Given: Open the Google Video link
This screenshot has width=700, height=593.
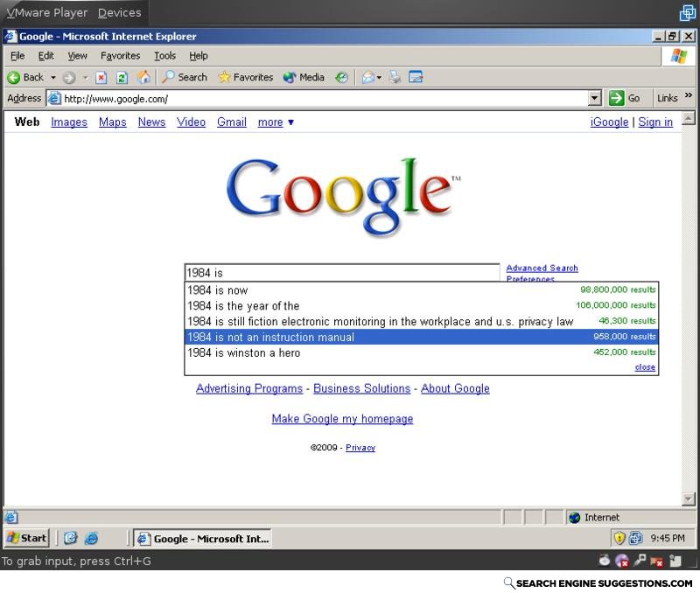Looking at the screenshot, I should click(x=191, y=122).
